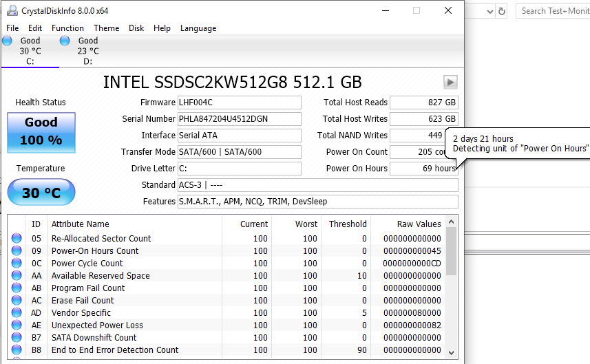Click the Current column header

point(247,224)
